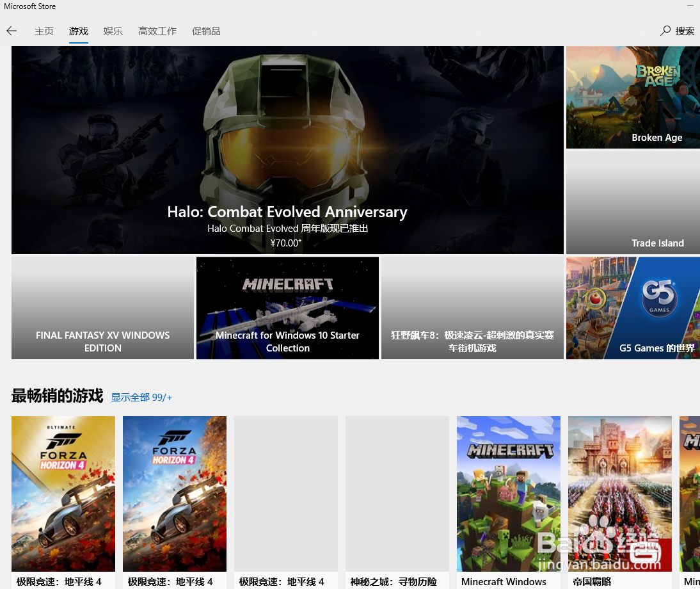This screenshot has width=700, height=589.
Task: Open the 高效工作 tab
Action: (x=157, y=31)
